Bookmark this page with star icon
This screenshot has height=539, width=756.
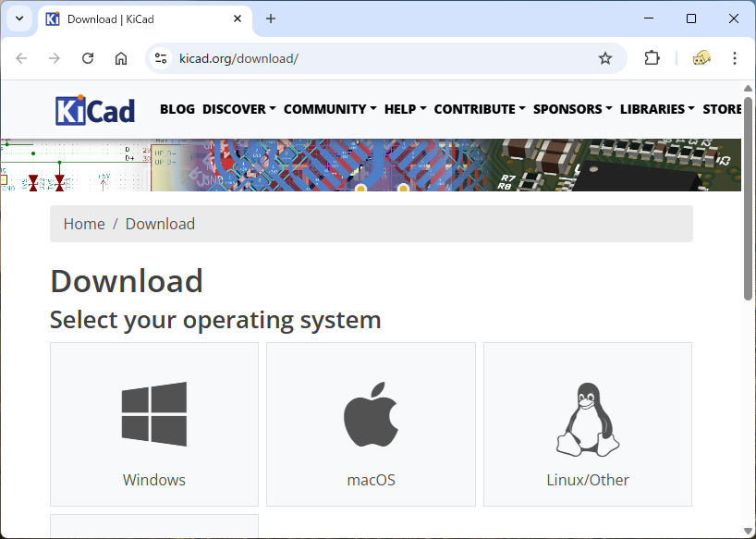tap(605, 58)
